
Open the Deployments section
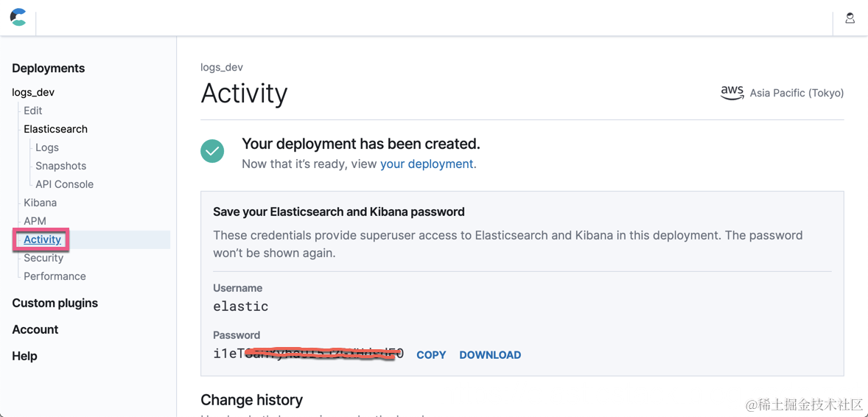click(48, 69)
